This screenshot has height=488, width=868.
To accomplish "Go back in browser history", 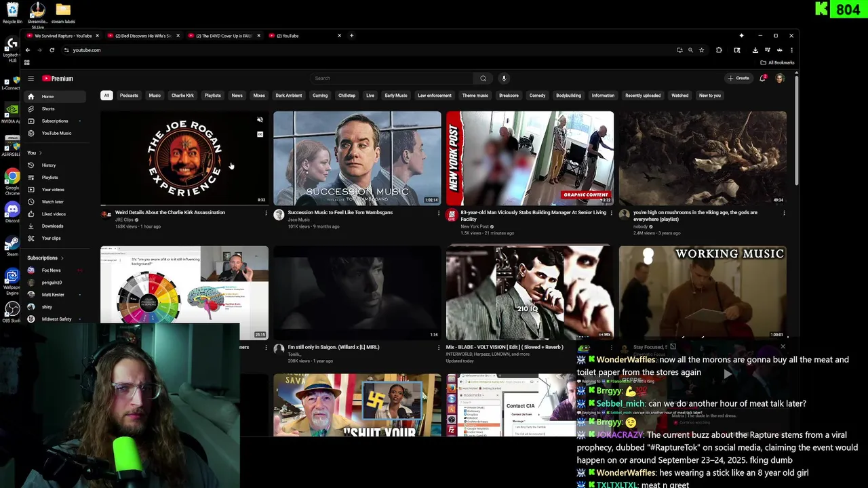I will click(28, 50).
